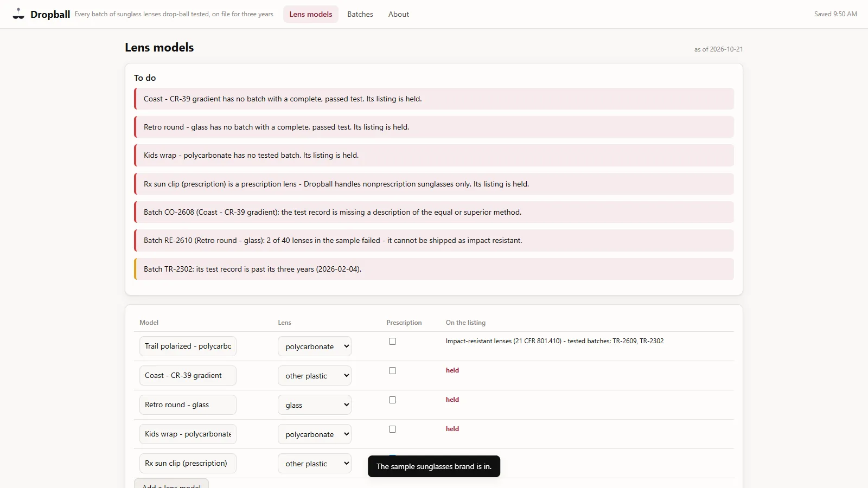868x488 pixels.
Task: Open the Lens dropdown showing glass
Action: point(315,405)
